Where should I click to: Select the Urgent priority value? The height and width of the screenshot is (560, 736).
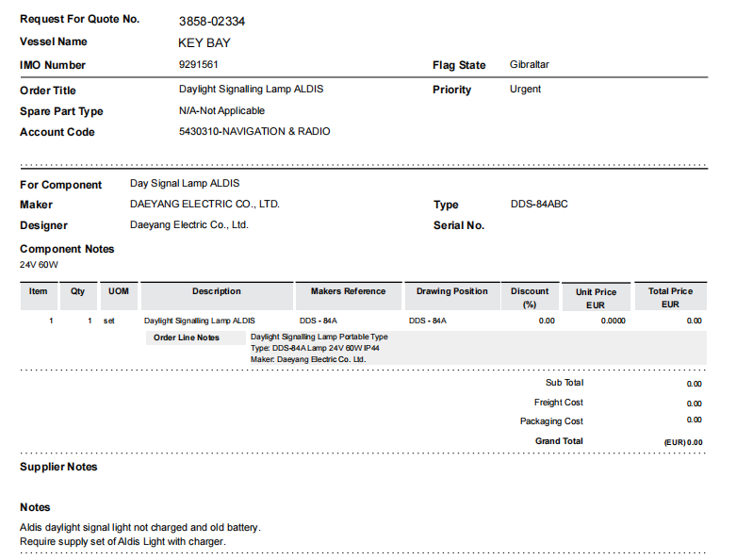525,90
